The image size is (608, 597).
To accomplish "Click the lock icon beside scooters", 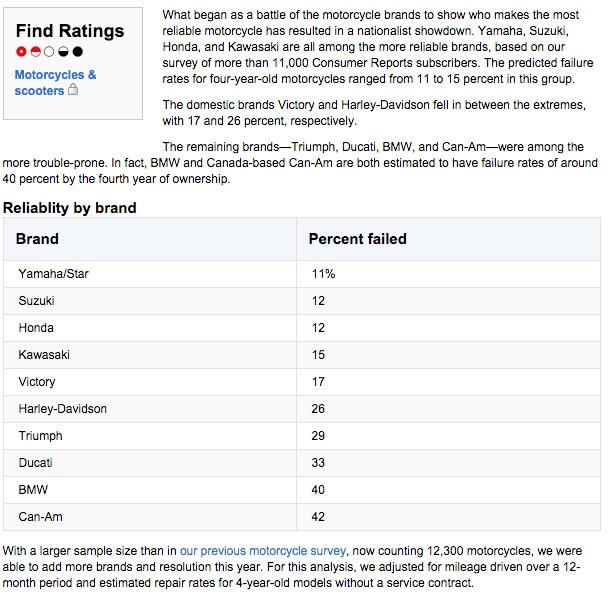I will [x=73, y=91].
